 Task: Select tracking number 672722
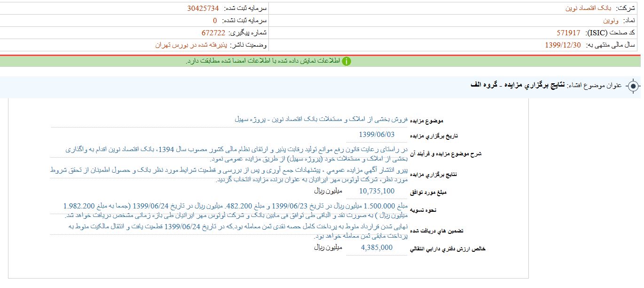213,33
